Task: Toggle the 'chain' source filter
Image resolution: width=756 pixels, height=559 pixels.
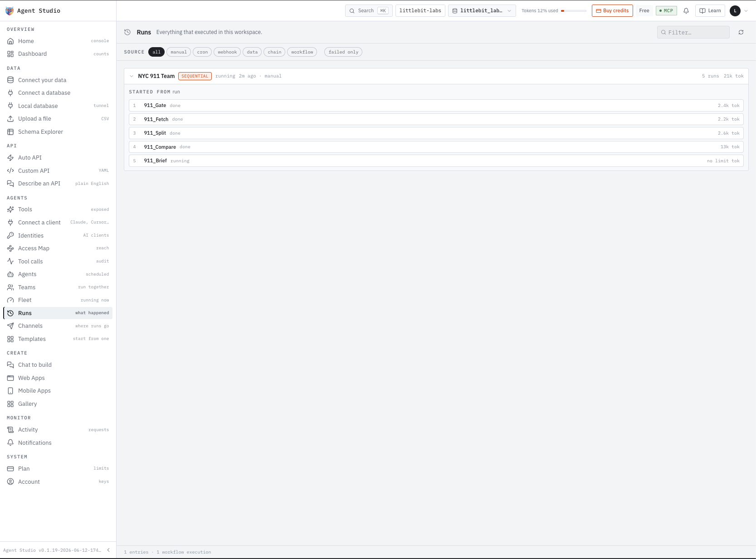Action: coord(274,52)
